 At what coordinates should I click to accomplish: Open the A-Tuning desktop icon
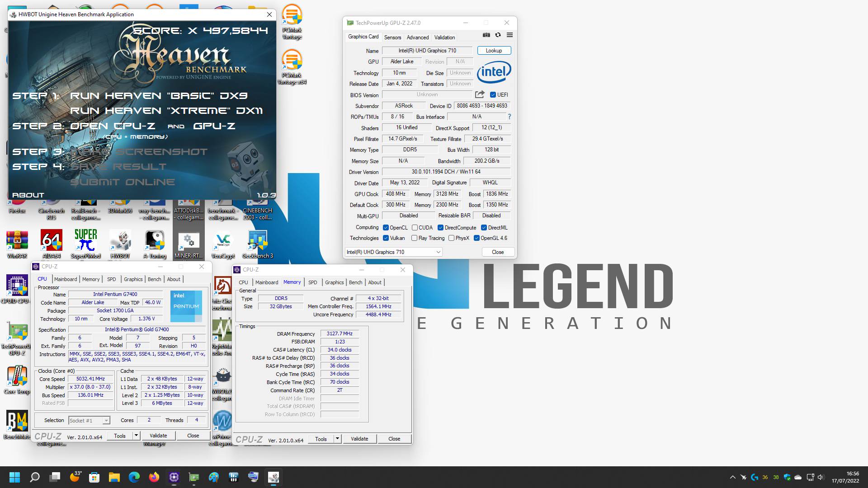155,244
